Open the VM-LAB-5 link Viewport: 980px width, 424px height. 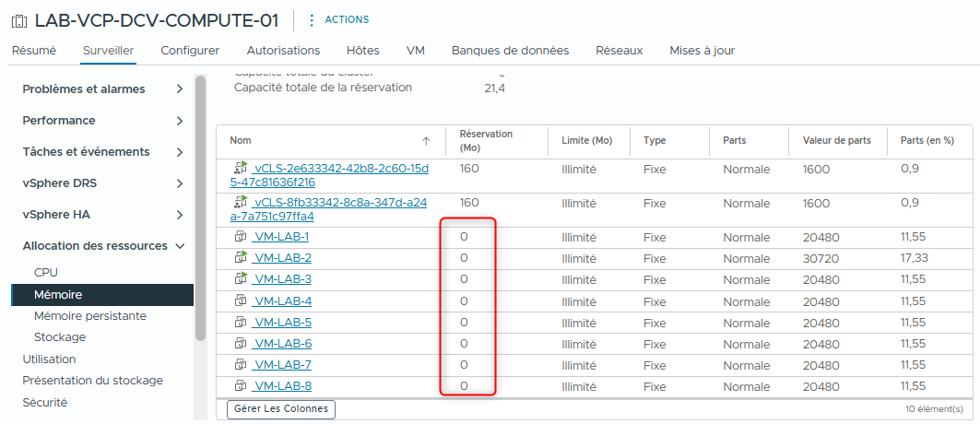click(x=281, y=323)
